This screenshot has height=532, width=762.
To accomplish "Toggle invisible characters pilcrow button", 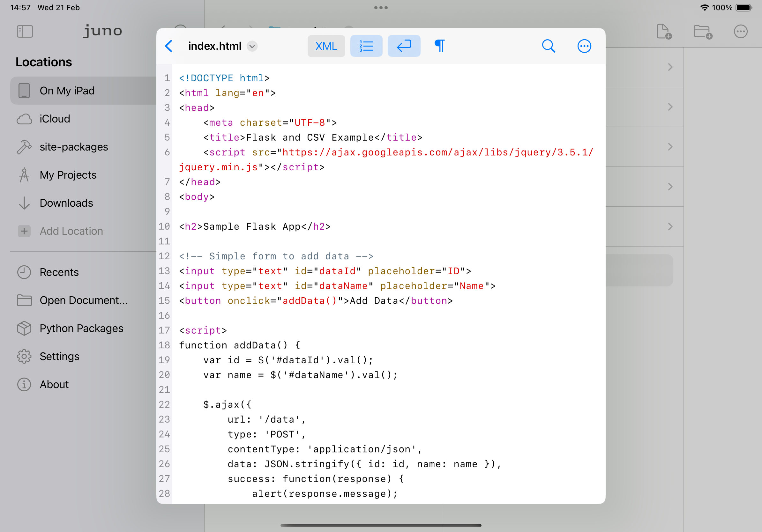I will (439, 46).
